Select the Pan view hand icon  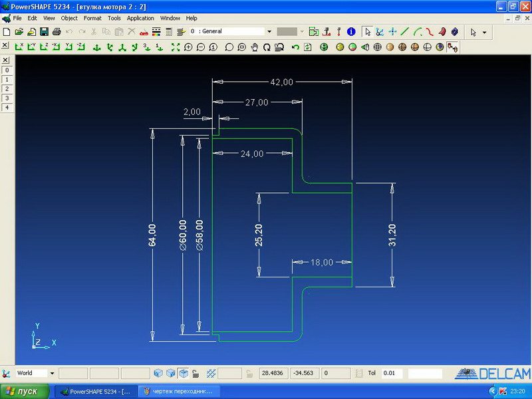pyautogui.click(x=254, y=47)
